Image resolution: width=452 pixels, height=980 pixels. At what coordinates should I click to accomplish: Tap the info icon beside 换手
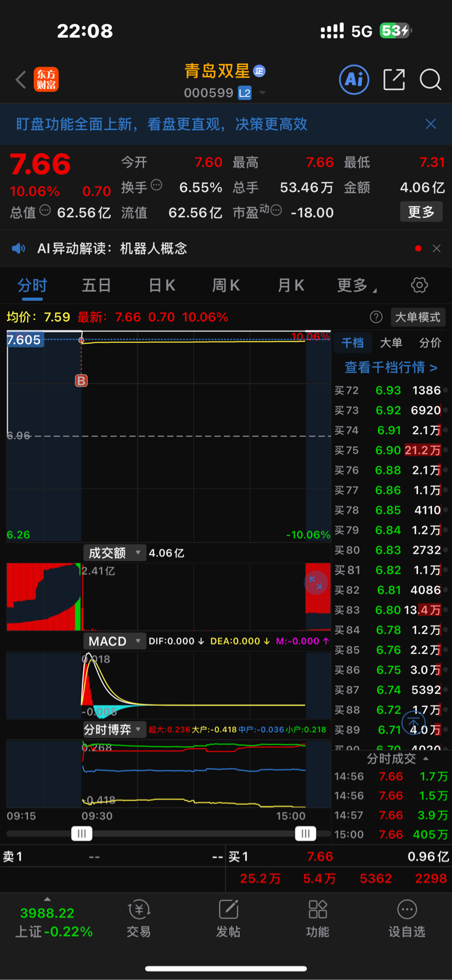pos(157,185)
